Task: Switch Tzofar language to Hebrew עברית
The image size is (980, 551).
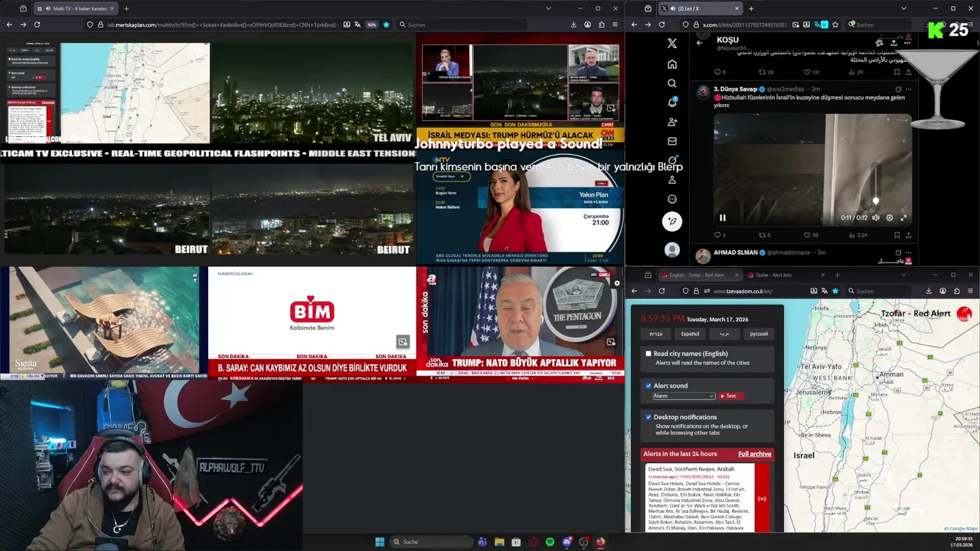Action: click(656, 334)
